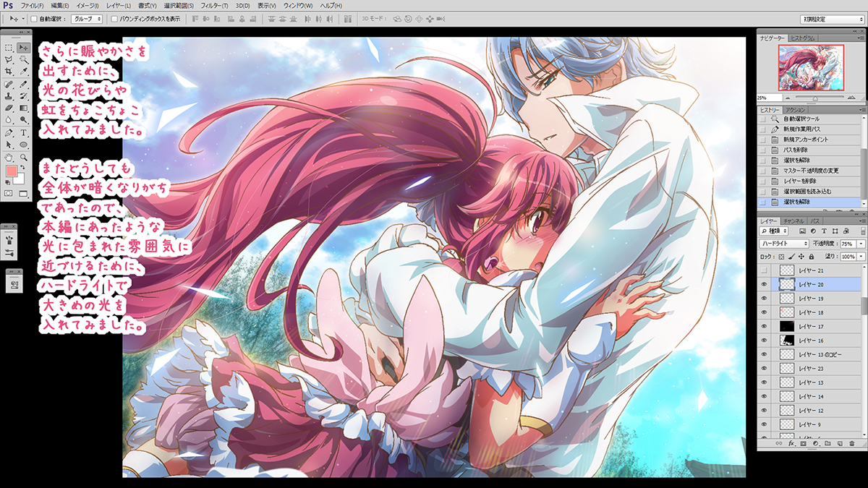This screenshot has height=488, width=868.
Task: Choose the Pen tool
Action: (x=8, y=133)
